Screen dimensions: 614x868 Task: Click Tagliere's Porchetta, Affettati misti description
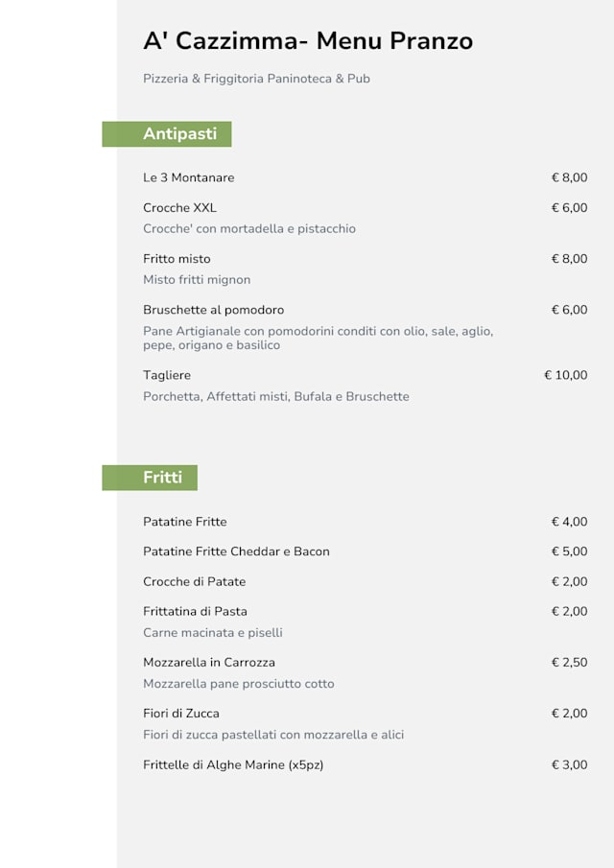pyautogui.click(x=276, y=396)
